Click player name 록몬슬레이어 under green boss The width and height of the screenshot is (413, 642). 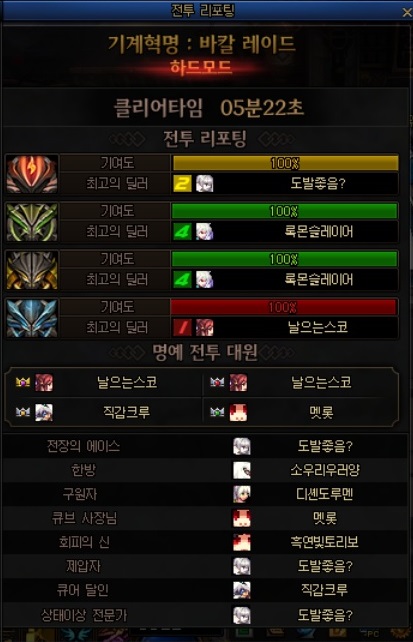(318, 232)
